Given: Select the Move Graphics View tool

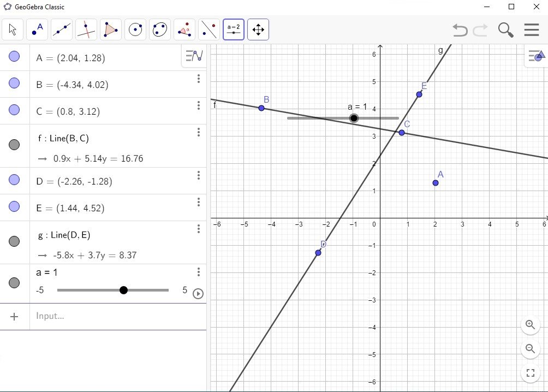Looking at the screenshot, I should [258, 29].
